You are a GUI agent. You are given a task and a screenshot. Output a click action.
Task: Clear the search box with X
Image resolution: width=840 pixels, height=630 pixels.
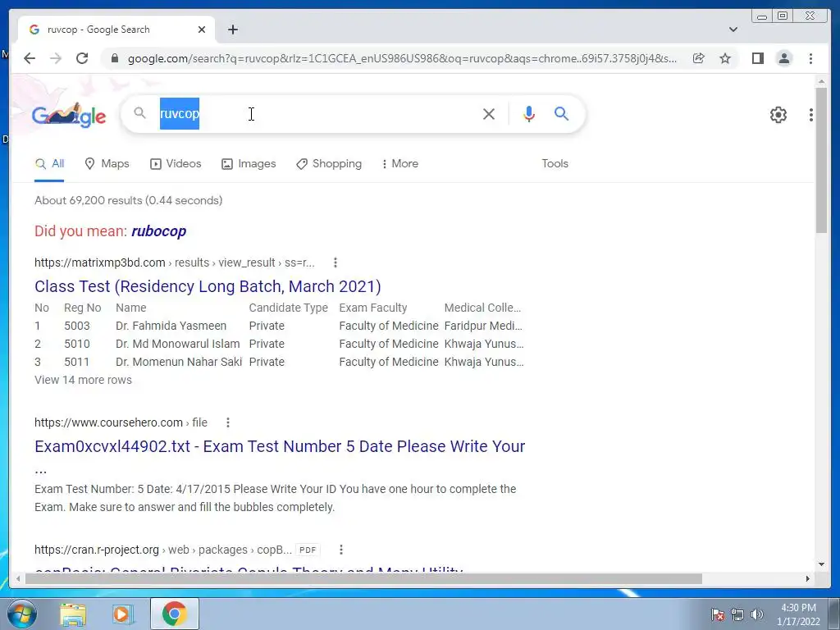[x=489, y=113]
